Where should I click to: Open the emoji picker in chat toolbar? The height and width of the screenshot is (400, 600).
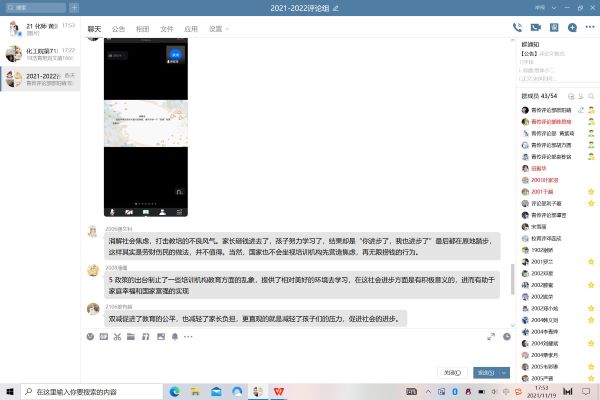[x=90, y=337]
